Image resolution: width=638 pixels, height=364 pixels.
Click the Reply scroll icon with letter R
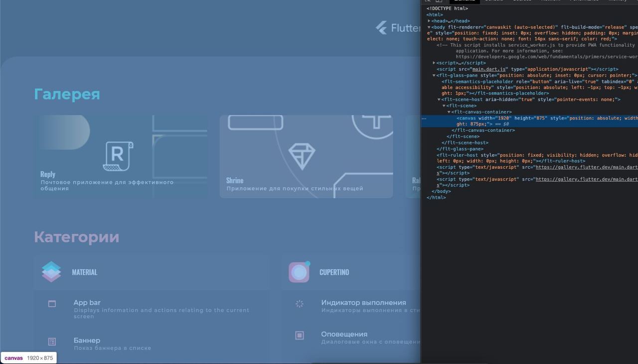(x=118, y=156)
